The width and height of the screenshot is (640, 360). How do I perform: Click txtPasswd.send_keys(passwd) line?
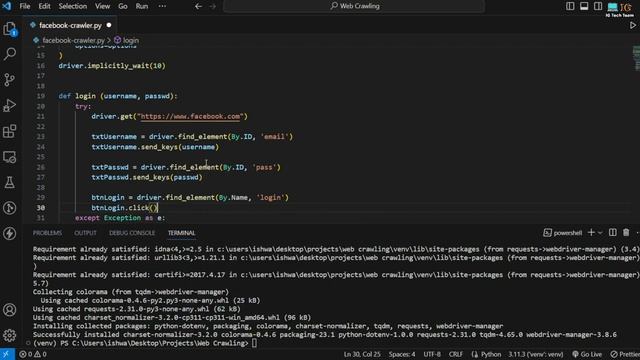pyautogui.click(x=147, y=177)
